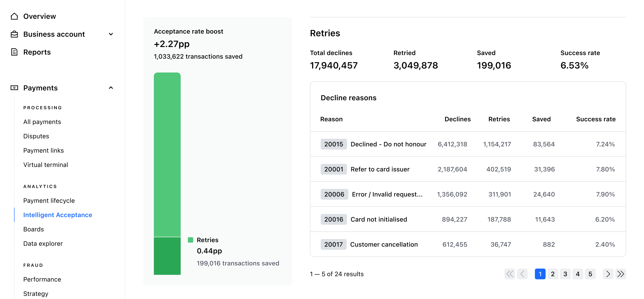The height and width of the screenshot is (299, 644).
Task: Click the Saved column header
Action: point(541,119)
